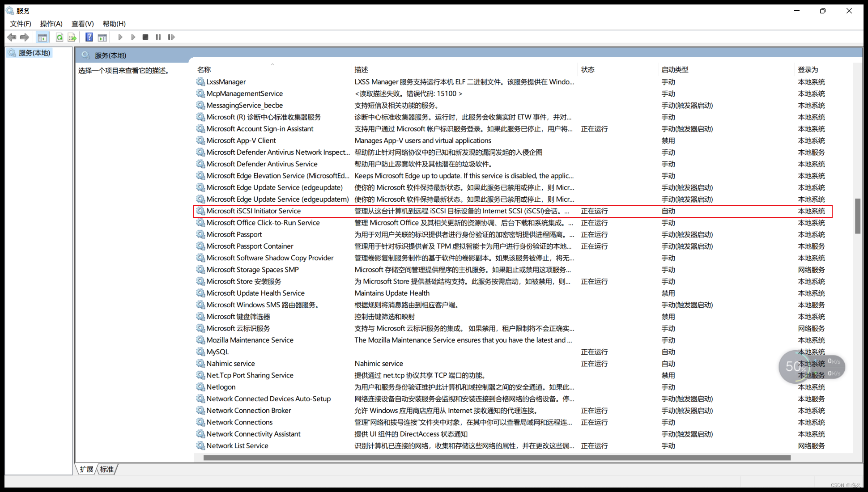The height and width of the screenshot is (492, 868).
Task: Click gear icon beside Net.Tcp Port Sharing Service
Action: tap(200, 375)
